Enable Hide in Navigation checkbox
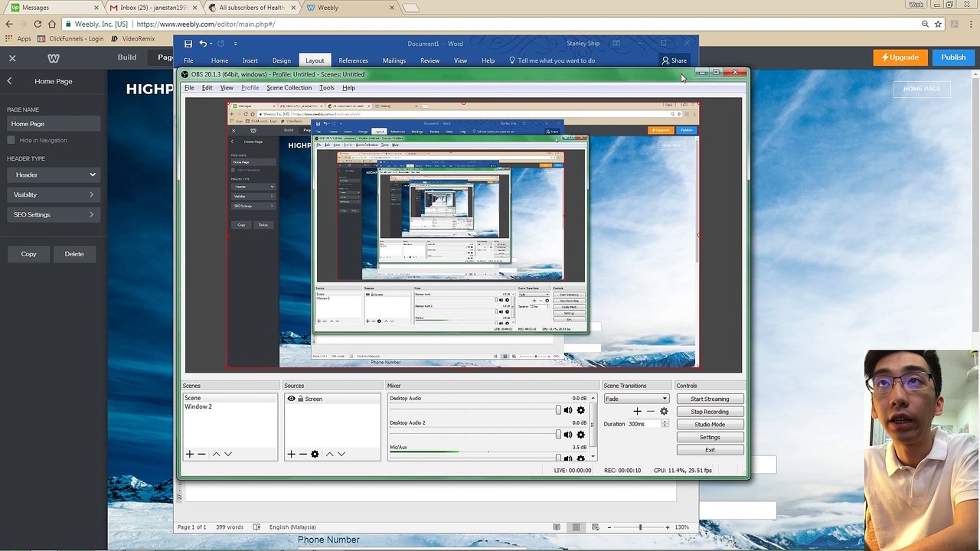 pyautogui.click(x=11, y=140)
